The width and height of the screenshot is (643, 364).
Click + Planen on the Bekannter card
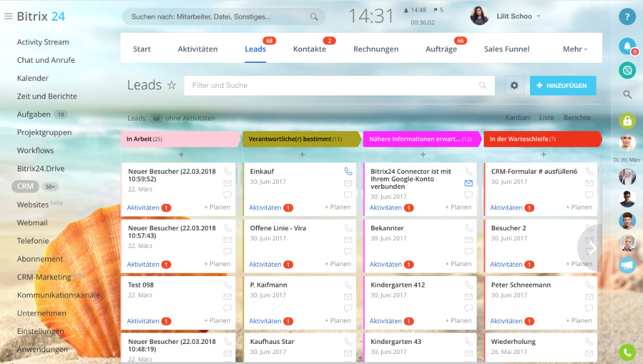[x=458, y=264]
